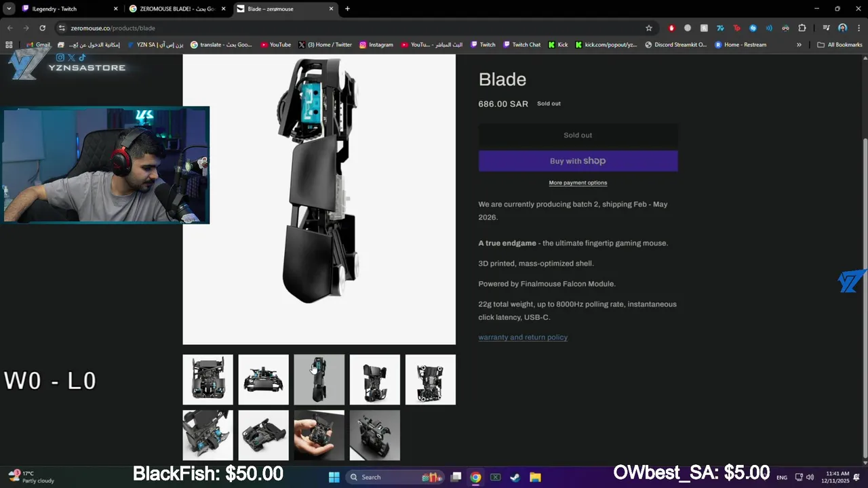Open the kick.com/popout bookmark
The image size is (868, 488).
coord(606,45)
